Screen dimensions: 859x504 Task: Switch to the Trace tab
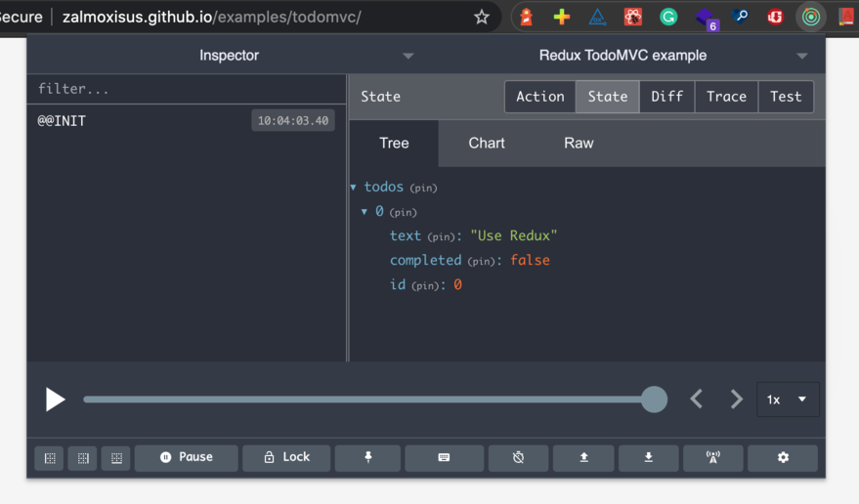coord(726,97)
